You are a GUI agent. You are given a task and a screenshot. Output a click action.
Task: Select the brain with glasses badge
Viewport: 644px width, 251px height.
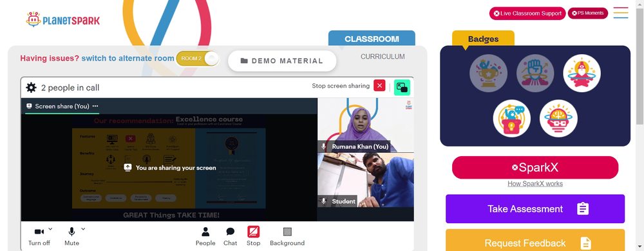[x=558, y=119]
